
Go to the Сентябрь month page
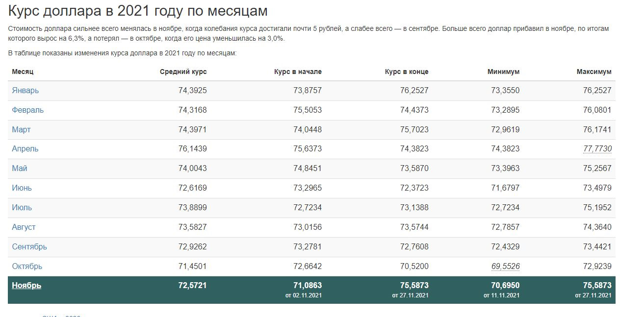click(29, 247)
